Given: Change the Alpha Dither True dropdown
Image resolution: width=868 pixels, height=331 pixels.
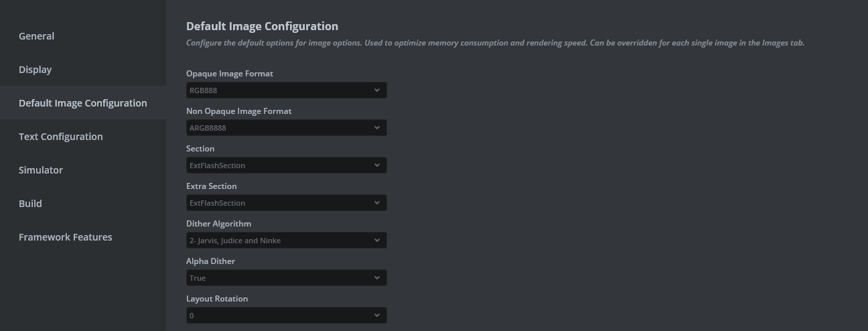Looking at the screenshot, I should (x=286, y=278).
